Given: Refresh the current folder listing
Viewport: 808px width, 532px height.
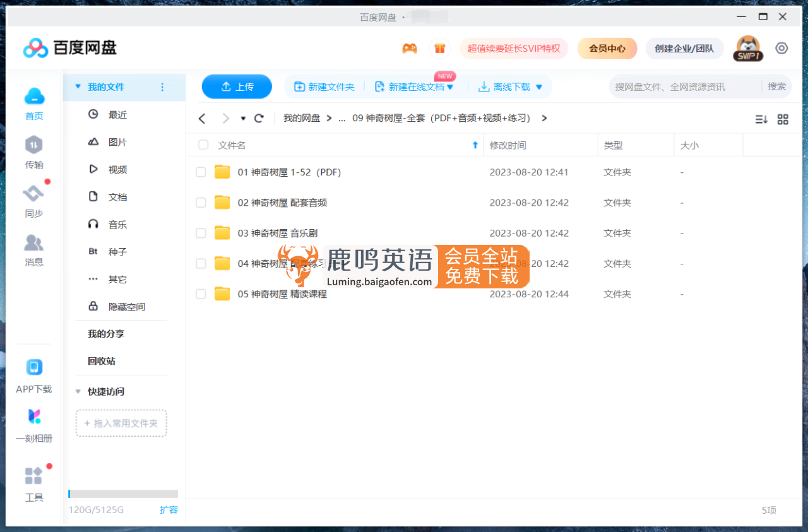Looking at the screenshot, I should coord(259,119).
